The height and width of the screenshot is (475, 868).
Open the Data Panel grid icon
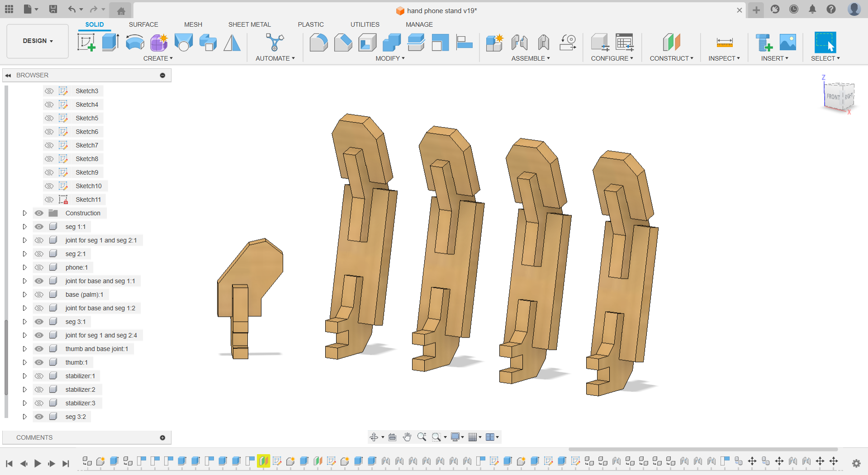point(9,9)
